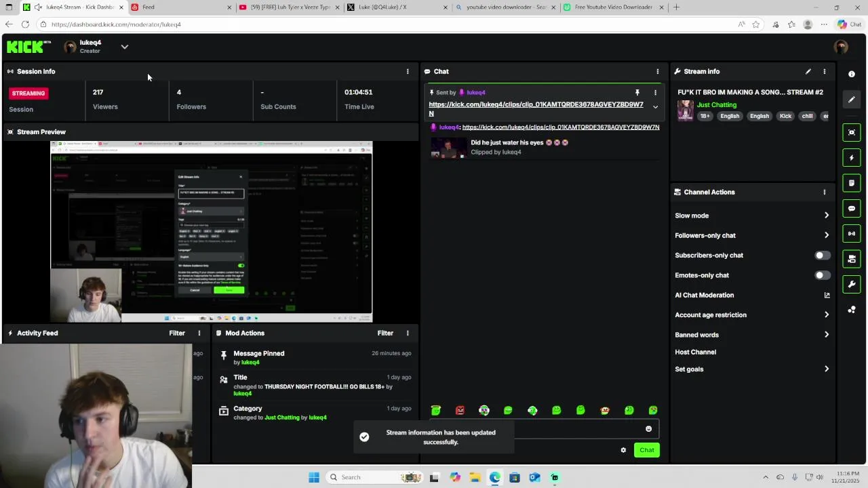Expand Set goals options

752,369
